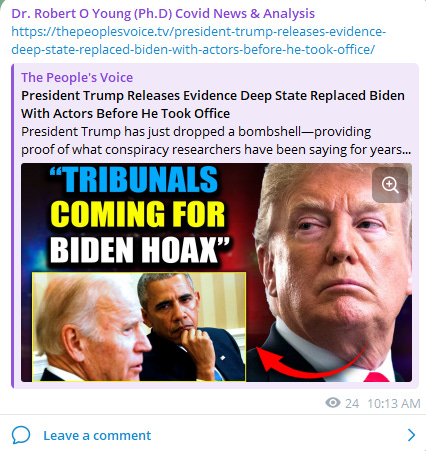426x451 pixels.
Task: Click the deep-state-replaced-biden URL line
Action: tap(193, 49)
